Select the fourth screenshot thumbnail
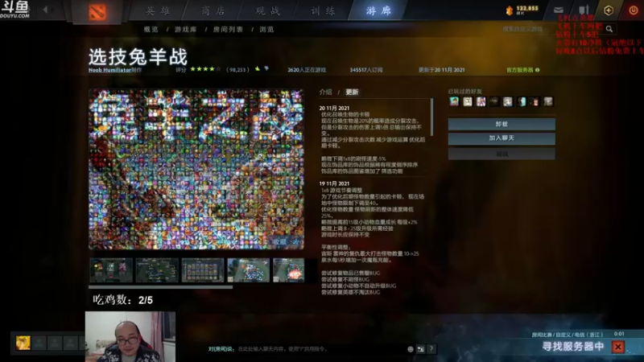The height and width of the screenshot is (362, 644). tap(249, 270)
